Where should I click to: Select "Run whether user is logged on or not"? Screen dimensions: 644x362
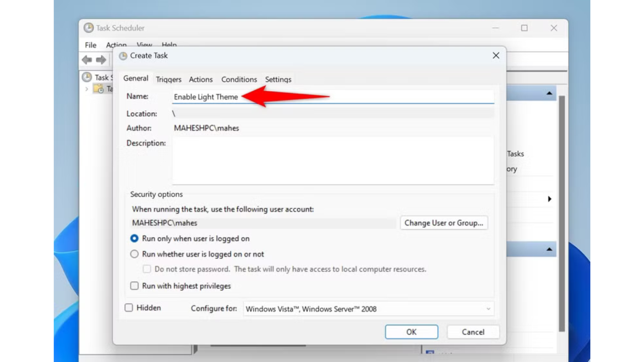click(x=134, y=254)
